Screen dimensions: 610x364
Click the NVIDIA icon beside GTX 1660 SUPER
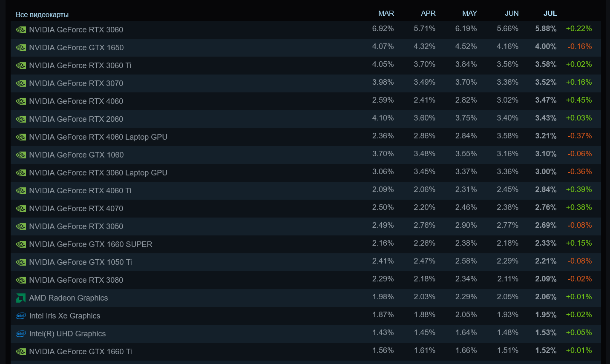(x=21, y=244)
